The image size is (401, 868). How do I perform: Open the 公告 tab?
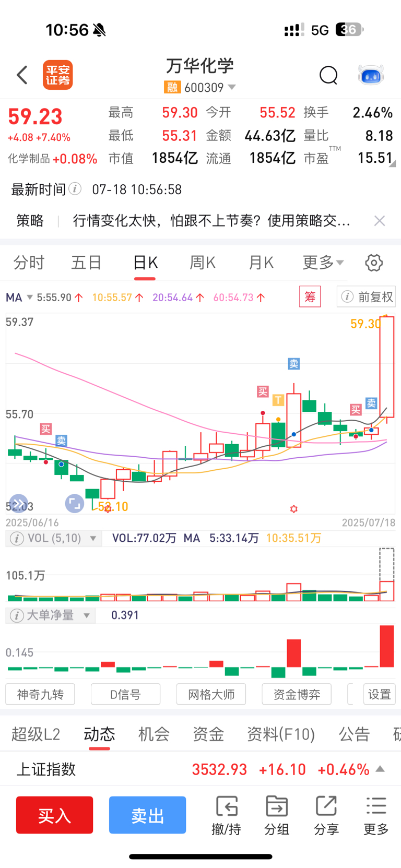(354, 734)
